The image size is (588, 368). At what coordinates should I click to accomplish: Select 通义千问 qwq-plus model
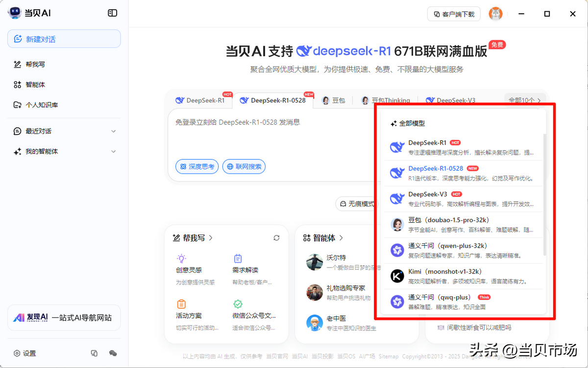coord(463,301)
